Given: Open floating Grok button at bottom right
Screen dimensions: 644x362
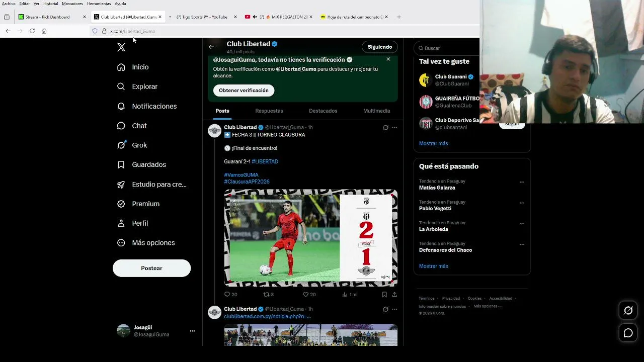Looking at the screenshot, I should coord(628,310).
